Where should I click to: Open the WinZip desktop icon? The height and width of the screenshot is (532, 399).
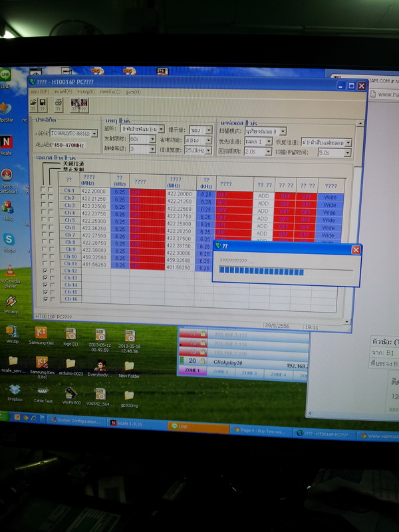pos(12,334)
